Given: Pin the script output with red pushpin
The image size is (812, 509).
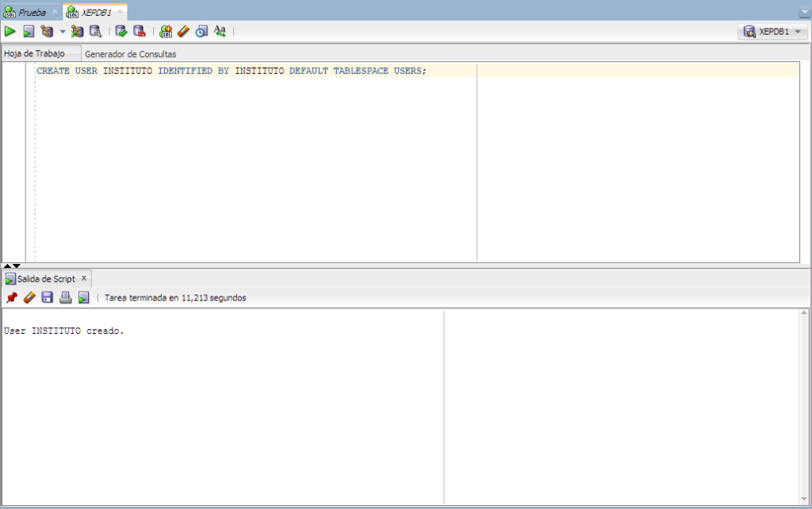Looking at the screenshot, I should (x=11, y=298).
